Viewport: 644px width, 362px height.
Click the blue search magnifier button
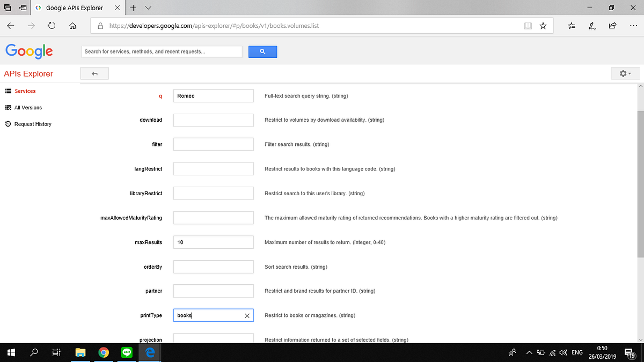coord(262,51)
